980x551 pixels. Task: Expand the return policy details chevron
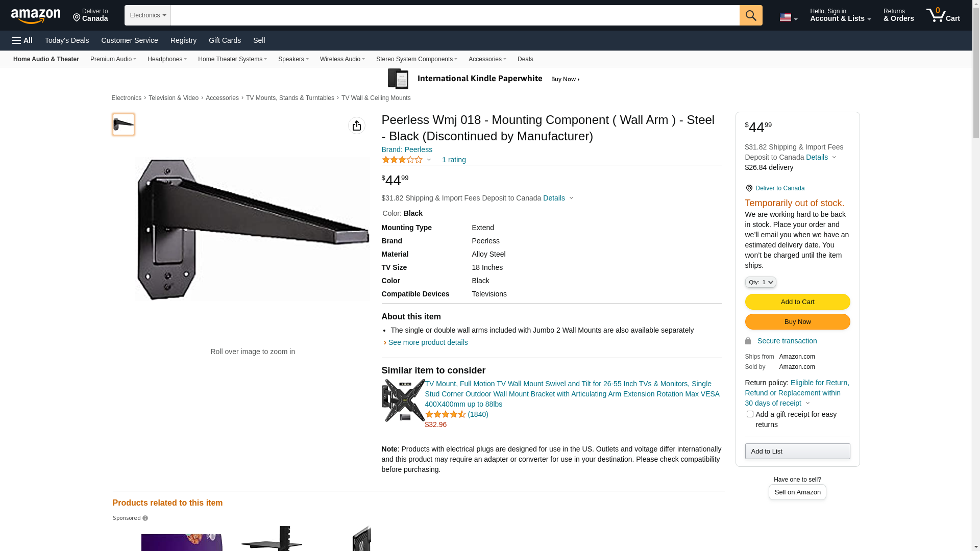[807, 403]
